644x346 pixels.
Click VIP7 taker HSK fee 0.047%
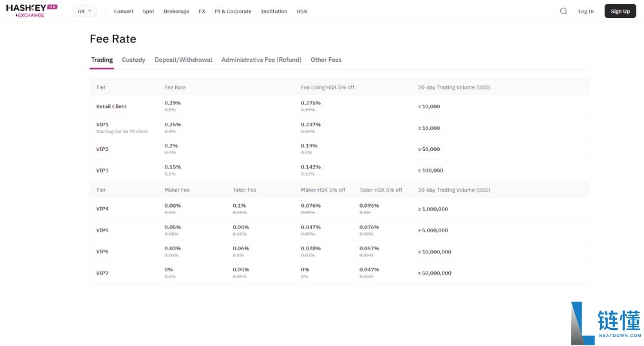point(369,269)
